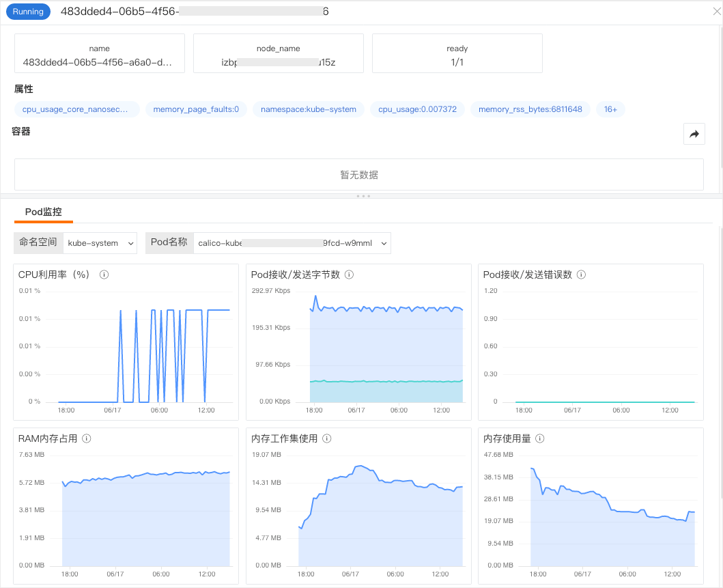723x588 pixels.
Task: Select the Pod监控 tab
Action: (x=43, y=212)
